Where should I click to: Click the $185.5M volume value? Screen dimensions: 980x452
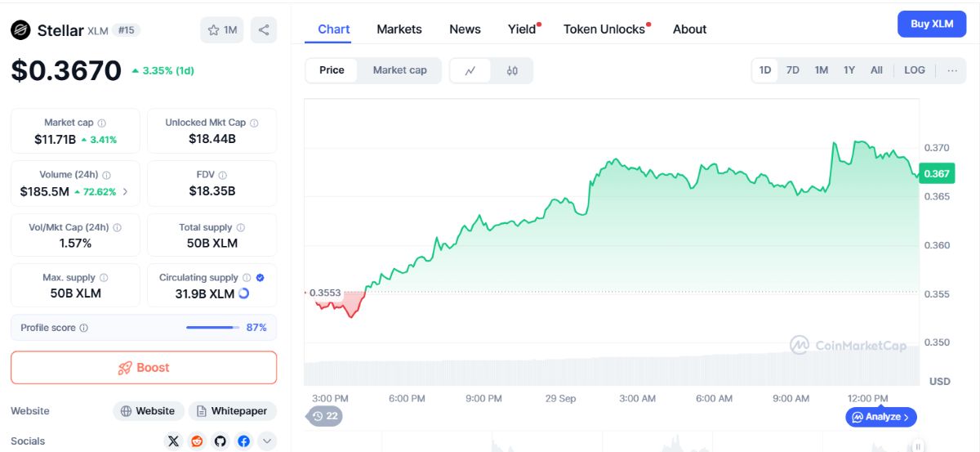point(45,192)
